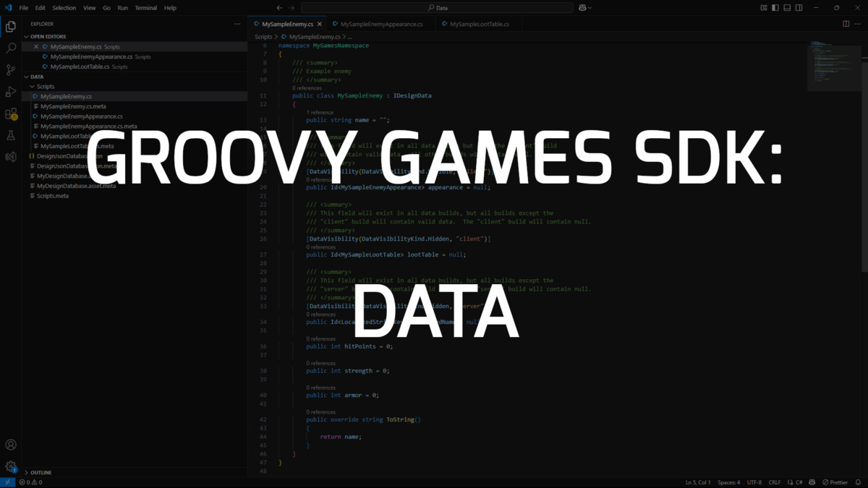The image size is (868, 488).
Task: Open the Help menu
Action: pyautogui.click(x=170, y=8)
